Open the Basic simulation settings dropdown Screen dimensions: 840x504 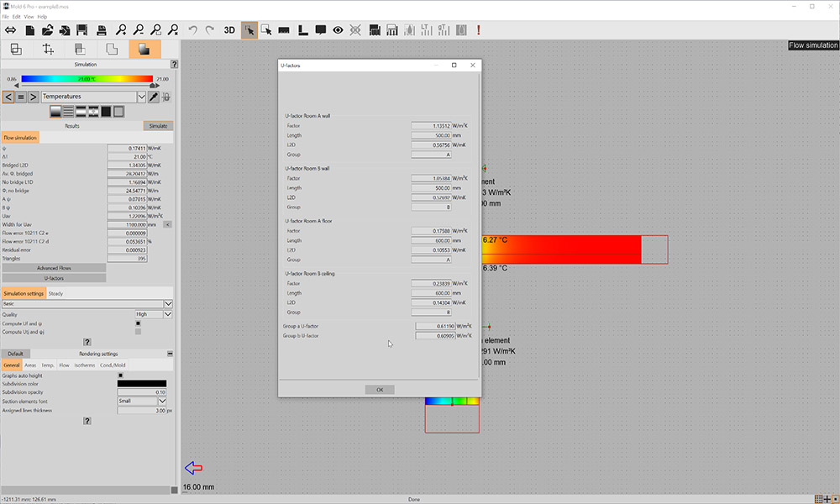168,304
